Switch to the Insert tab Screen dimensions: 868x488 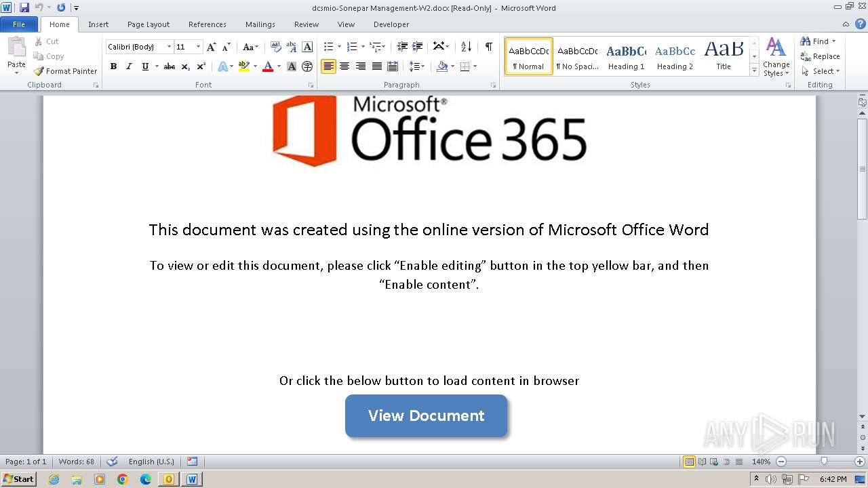click(x=98, y=24)
